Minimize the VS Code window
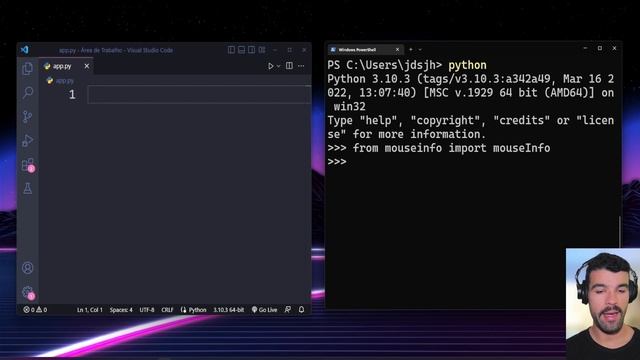The height and width of the screenshot is (360, 640). (275, 50)
